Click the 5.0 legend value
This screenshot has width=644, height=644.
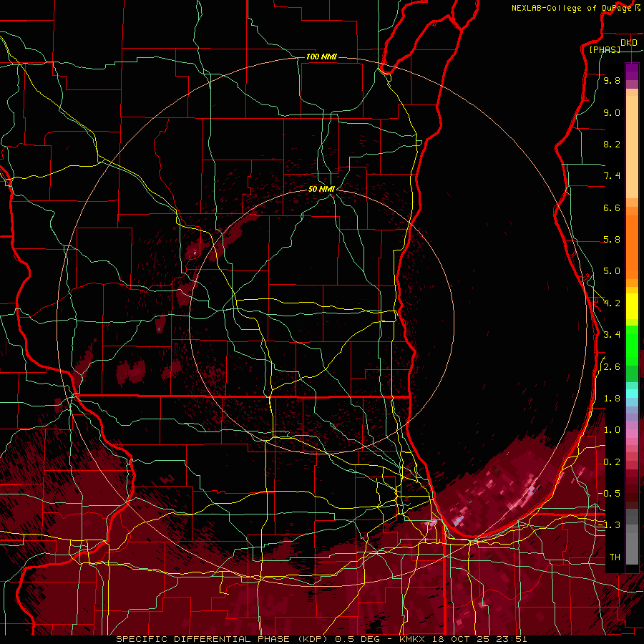(x=612, y=271)
